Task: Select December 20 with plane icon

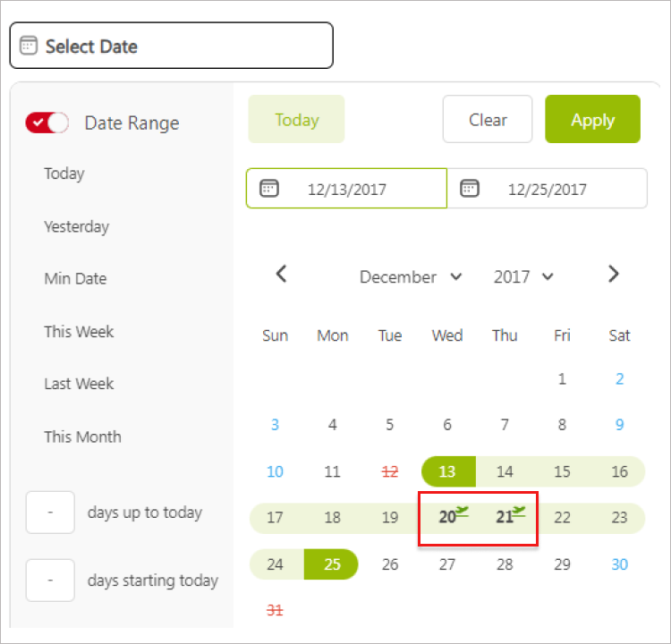Action: 449,517
